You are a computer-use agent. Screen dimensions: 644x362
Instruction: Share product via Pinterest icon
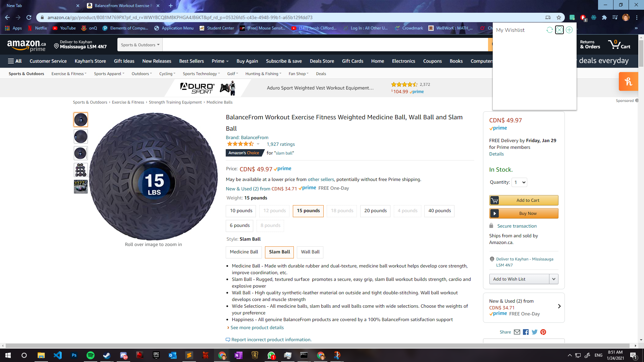543,332
